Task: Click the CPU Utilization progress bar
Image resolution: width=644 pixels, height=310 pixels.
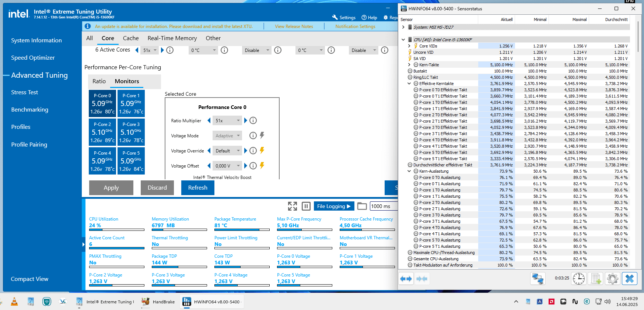Action: [117, 229]
